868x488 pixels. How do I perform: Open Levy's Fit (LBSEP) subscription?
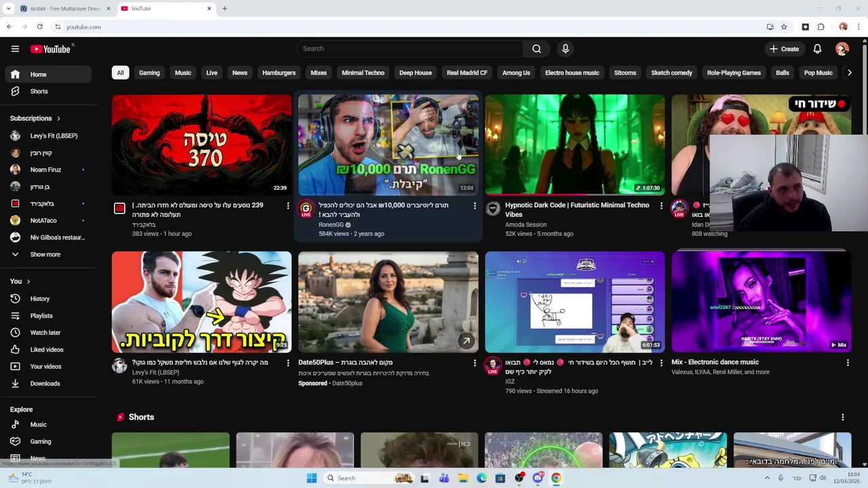tap(47, 136)
